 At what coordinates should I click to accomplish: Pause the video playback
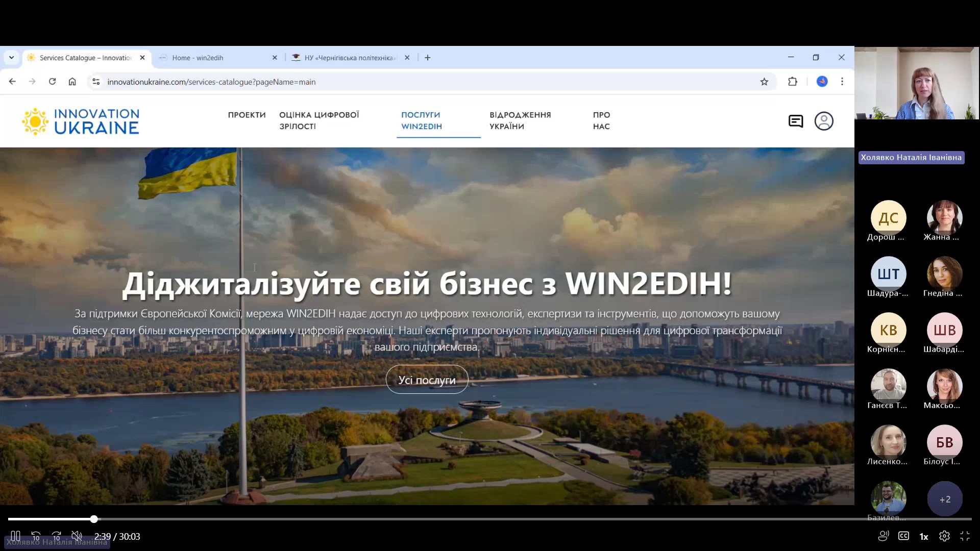[15, 536]
